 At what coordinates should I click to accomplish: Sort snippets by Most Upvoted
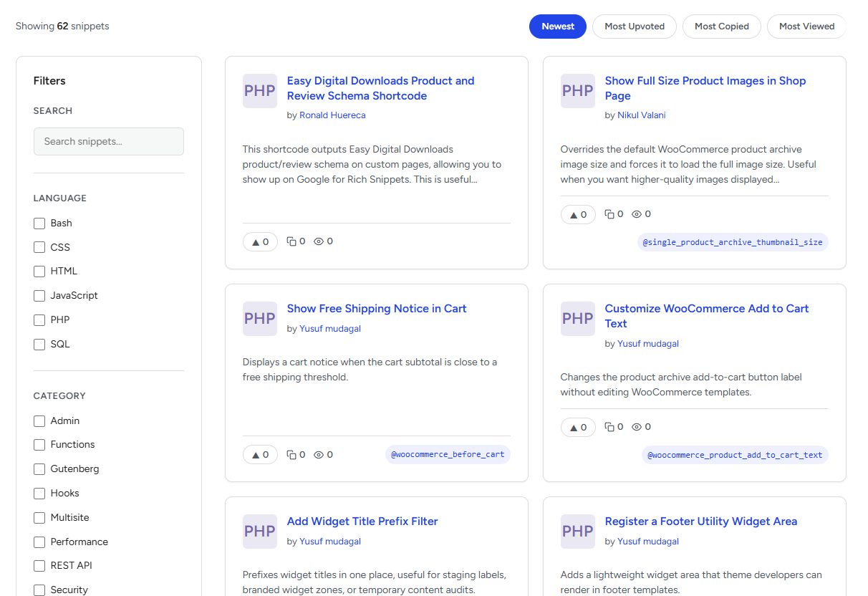click(635, 27)
